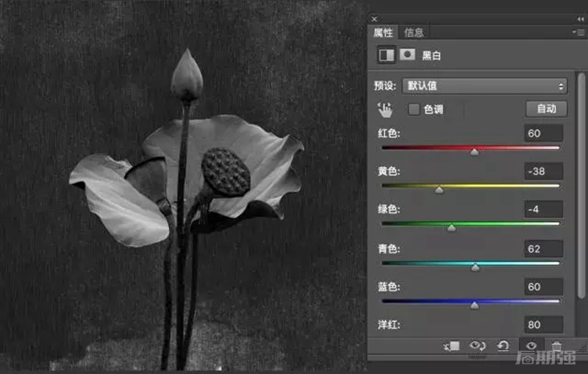Collapse the panel with double arrows
Image resolution: width=588 pixels, height=374 pixels.
581,19
